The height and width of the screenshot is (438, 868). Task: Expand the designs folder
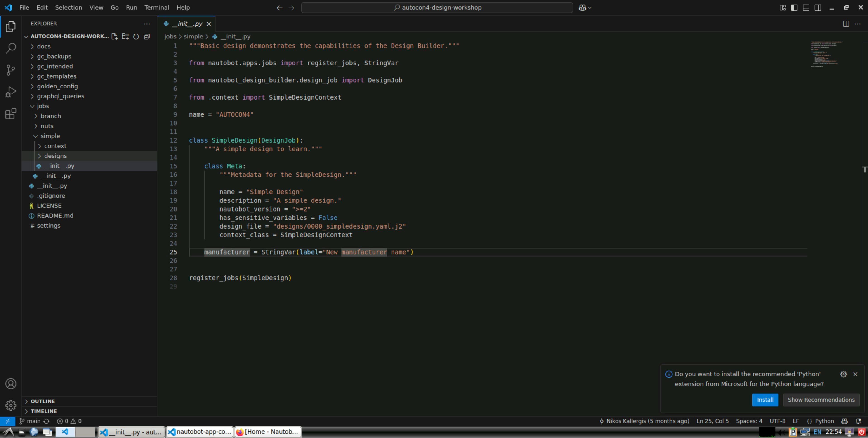click(x=55, y=156)
